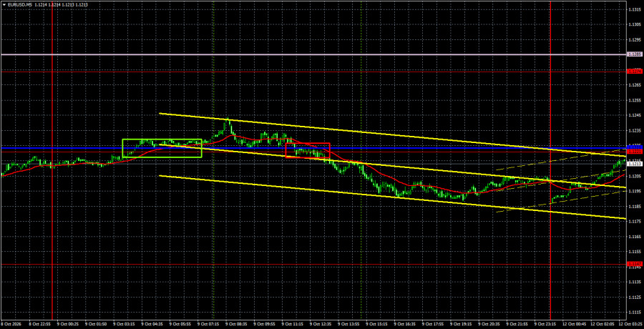This screenshot has width=644, height=329.
Task: Select the blue horizontal level line
Action: [x=314, y=147]
